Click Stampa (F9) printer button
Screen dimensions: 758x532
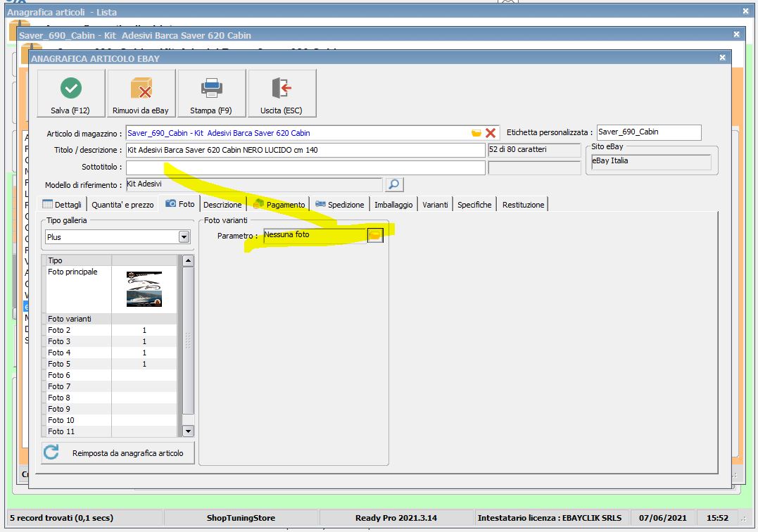(212, 94)
